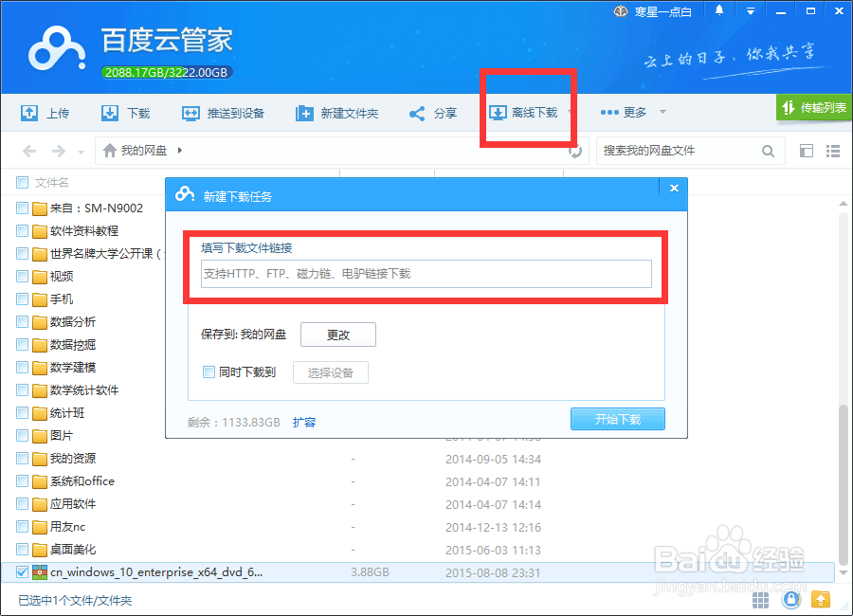
Task: Click 更改 to change save location
Action: (337, 335)
